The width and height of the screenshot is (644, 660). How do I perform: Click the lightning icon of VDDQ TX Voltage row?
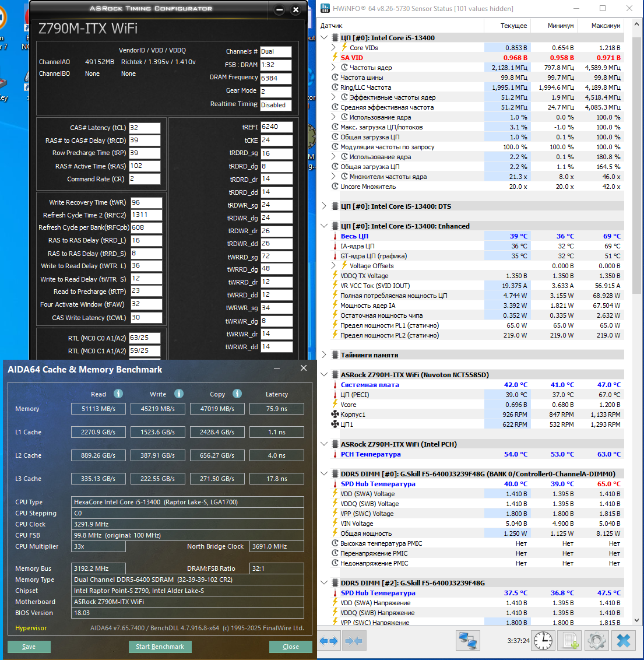[335, 276]
